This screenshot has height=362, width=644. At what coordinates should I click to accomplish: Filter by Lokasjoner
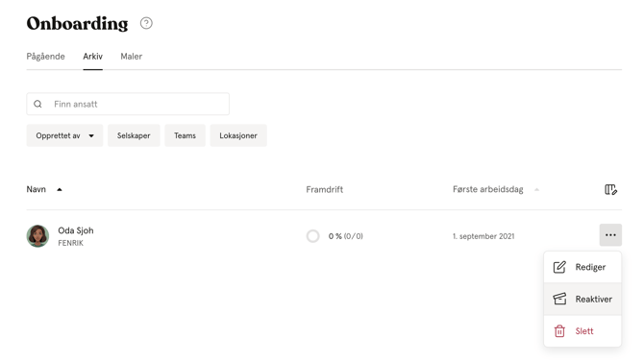(x=238, y=135)
